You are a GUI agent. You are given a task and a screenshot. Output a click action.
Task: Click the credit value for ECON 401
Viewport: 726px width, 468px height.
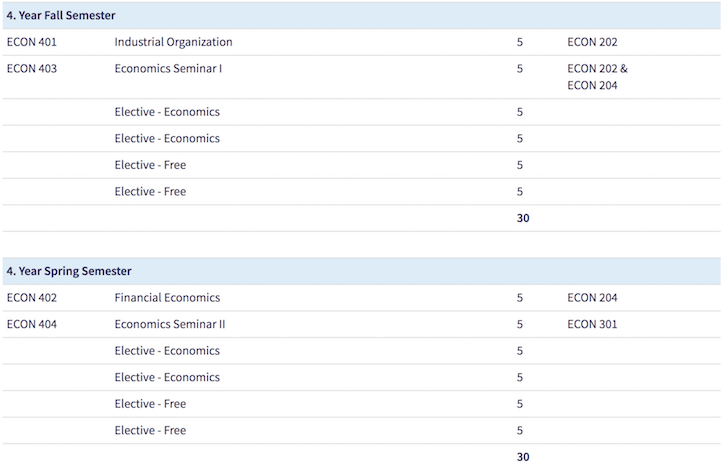coord(520,42)
